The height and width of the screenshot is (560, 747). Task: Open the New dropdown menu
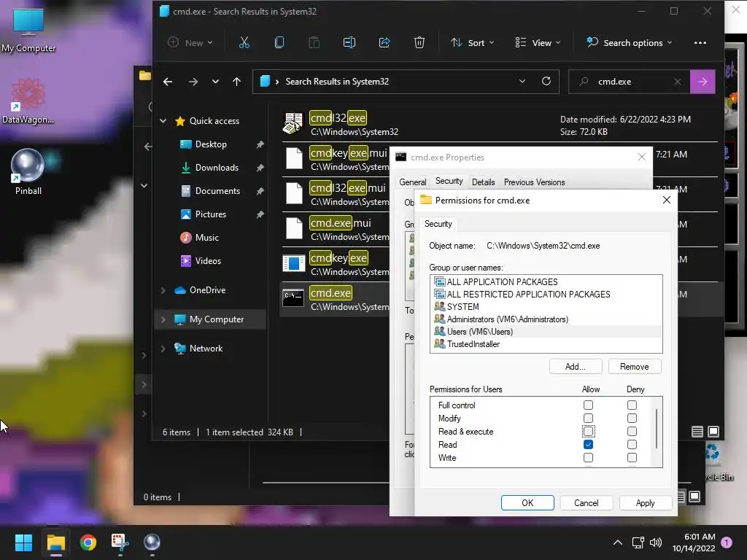190,43
